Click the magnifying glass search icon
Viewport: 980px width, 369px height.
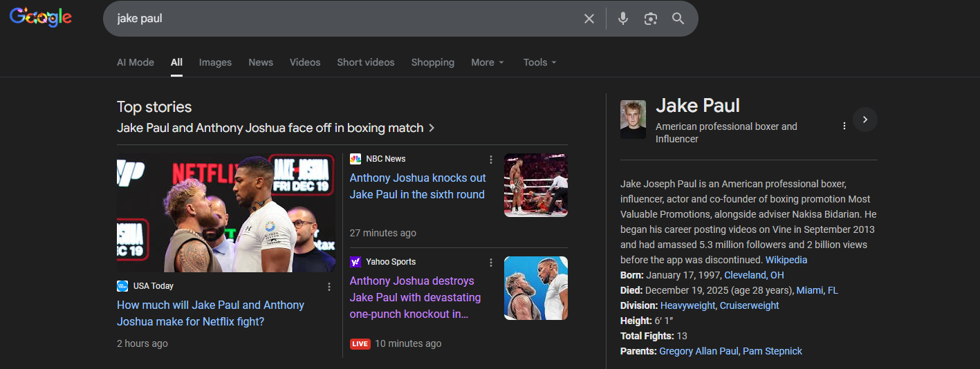678,19
